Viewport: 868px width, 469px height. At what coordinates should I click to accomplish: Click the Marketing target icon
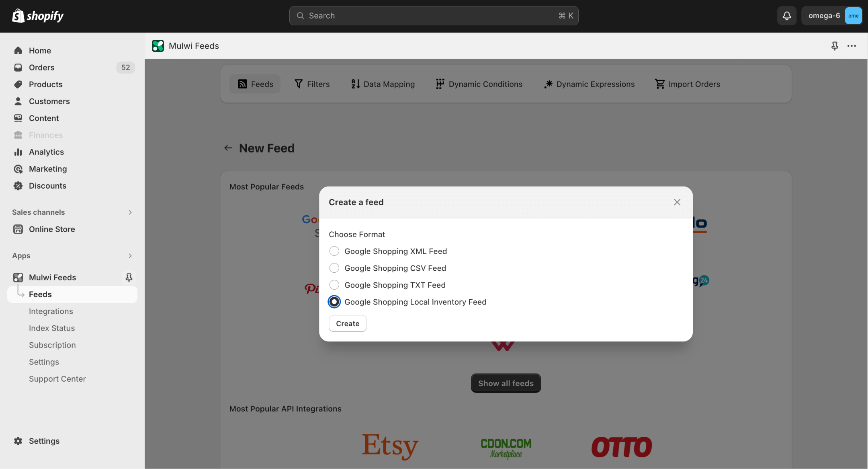18,169
